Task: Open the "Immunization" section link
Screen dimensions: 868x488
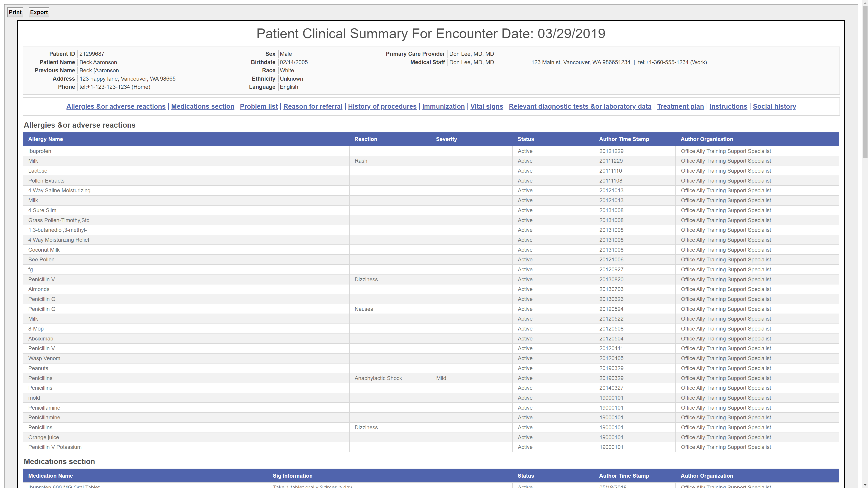Action: 443,106
